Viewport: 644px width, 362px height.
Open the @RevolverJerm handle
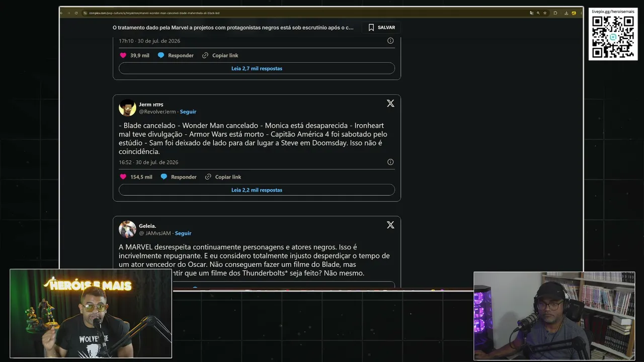pos(157,112)
